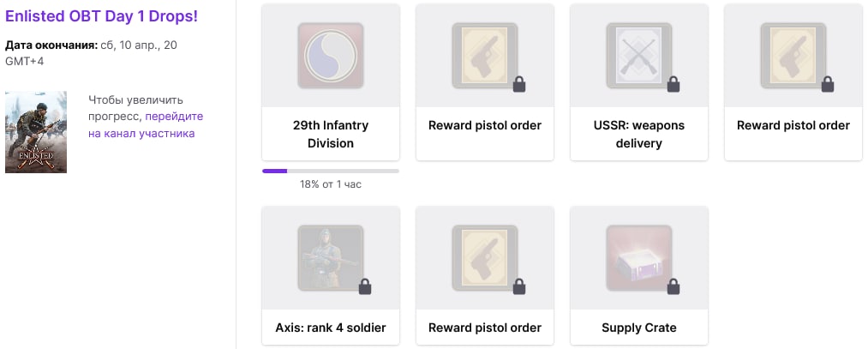Click the lock icon on USSR weapons delivery
This screenshot has width=868, height=349.
[673, 84]
